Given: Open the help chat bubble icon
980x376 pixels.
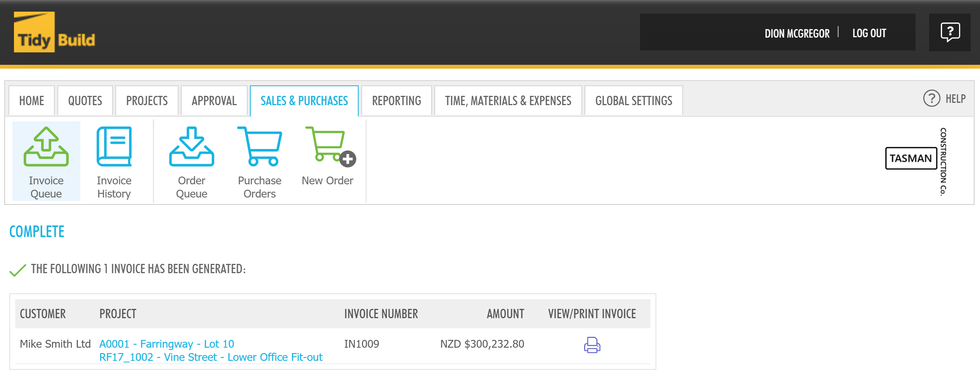Looking at the screenshot, I should coord(950,32).
